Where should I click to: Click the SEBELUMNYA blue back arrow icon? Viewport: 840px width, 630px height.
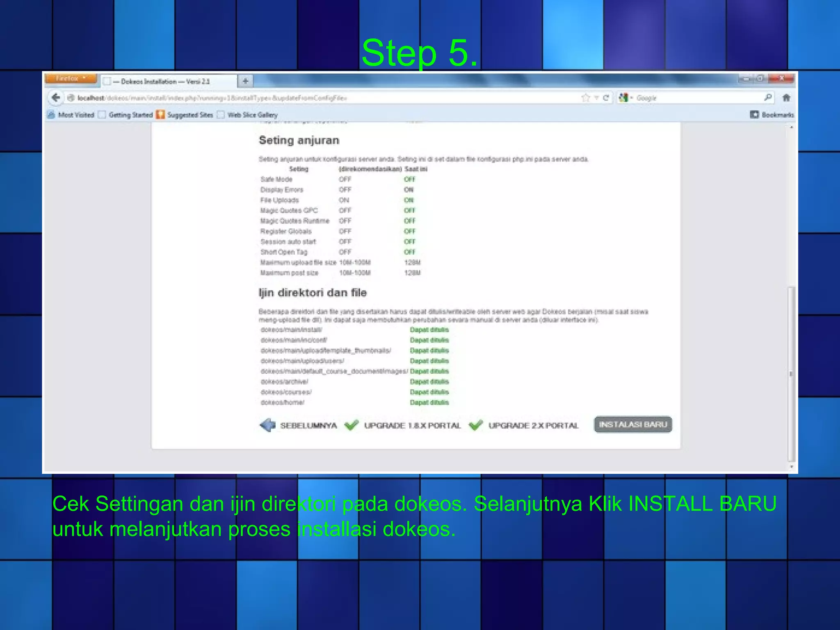[267, 425]
